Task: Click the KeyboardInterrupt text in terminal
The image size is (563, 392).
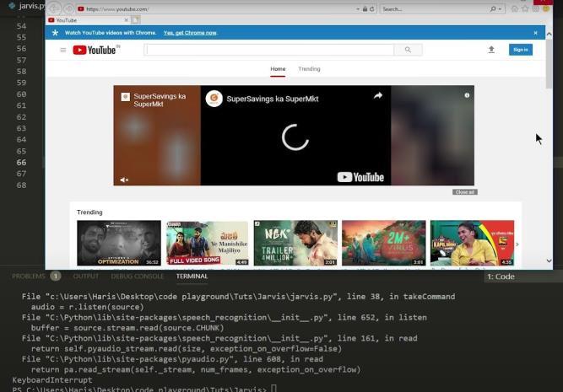Action: pos(52,380)
